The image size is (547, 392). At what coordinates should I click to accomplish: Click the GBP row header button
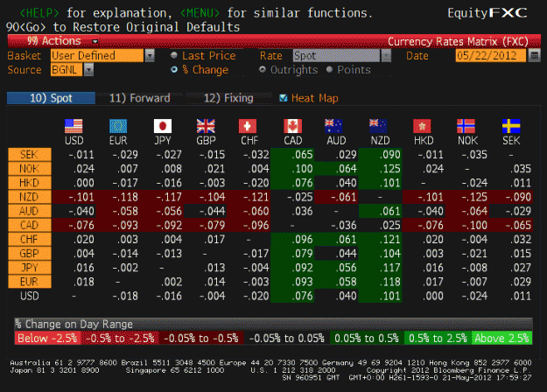[x=30, y=254]
